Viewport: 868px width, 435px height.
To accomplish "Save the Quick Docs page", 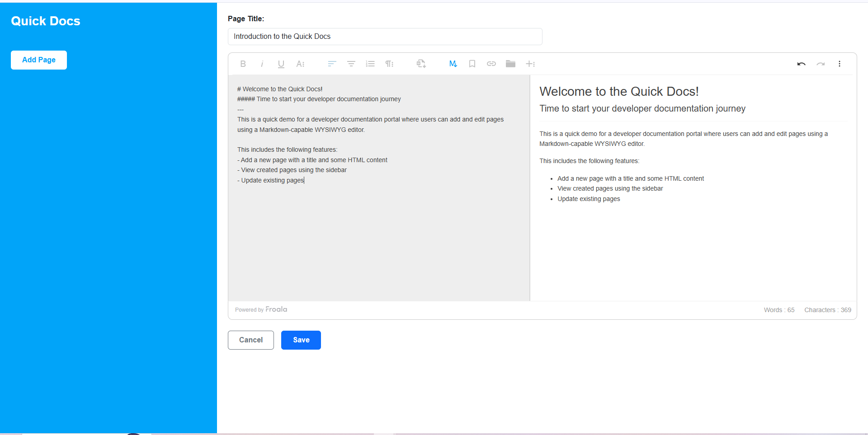I will 301,340.
